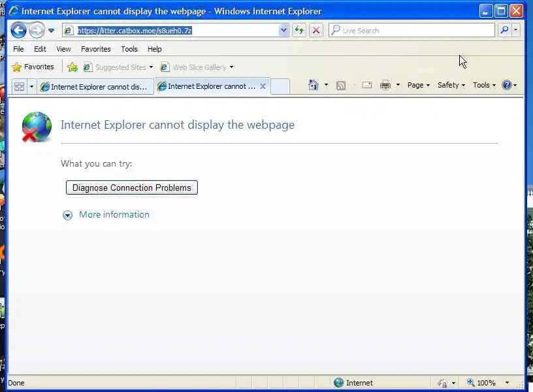Add page to Favorites bar icon
This screenshot has height=392, width=533.
coord(73,67)
